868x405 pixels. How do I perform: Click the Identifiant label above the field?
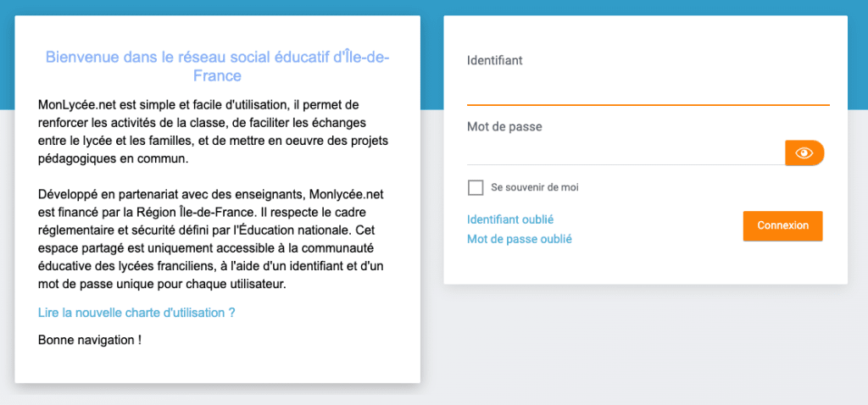(x=495, y=60)
